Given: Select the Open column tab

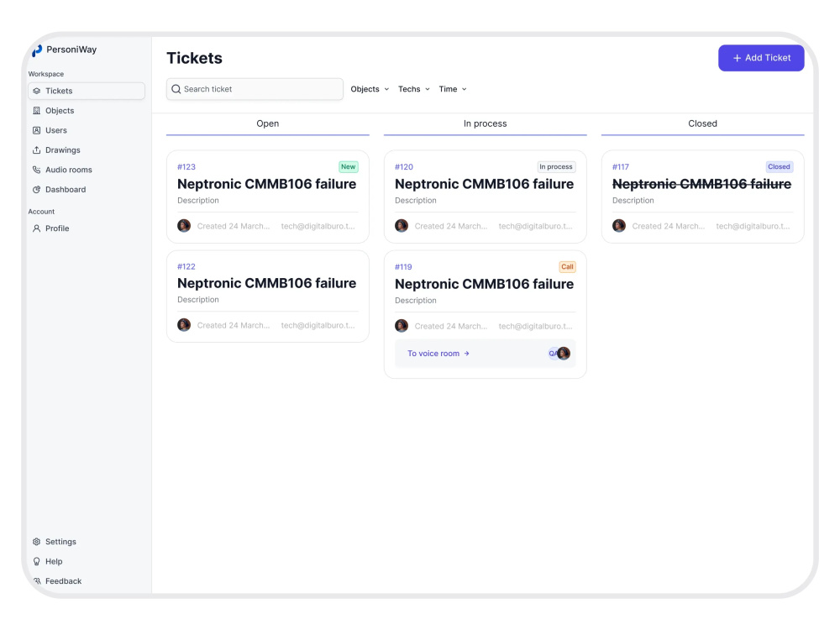Looking at the screenshot, I should [267, 123].
